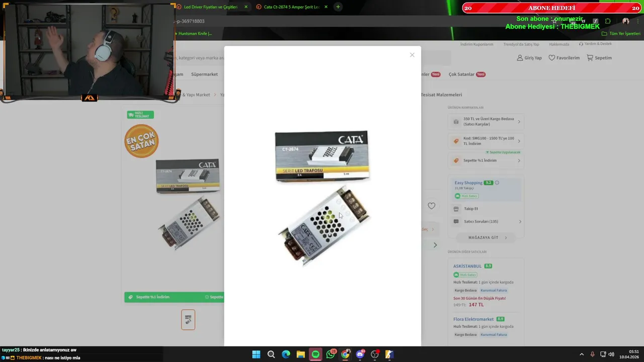Expand Satıcı Soruları (135)
Image resolution: width=644 pixels, height=362 pixels.
(x=487, y=221)
